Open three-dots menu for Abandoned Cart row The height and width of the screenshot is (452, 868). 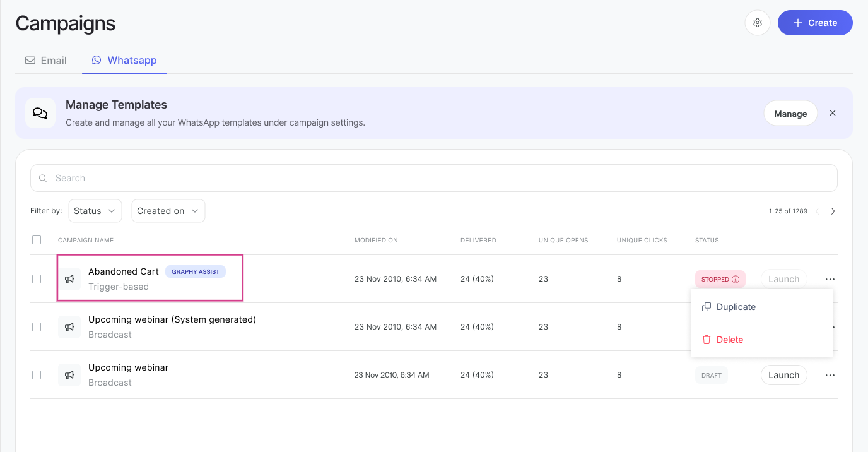[830, 279]
